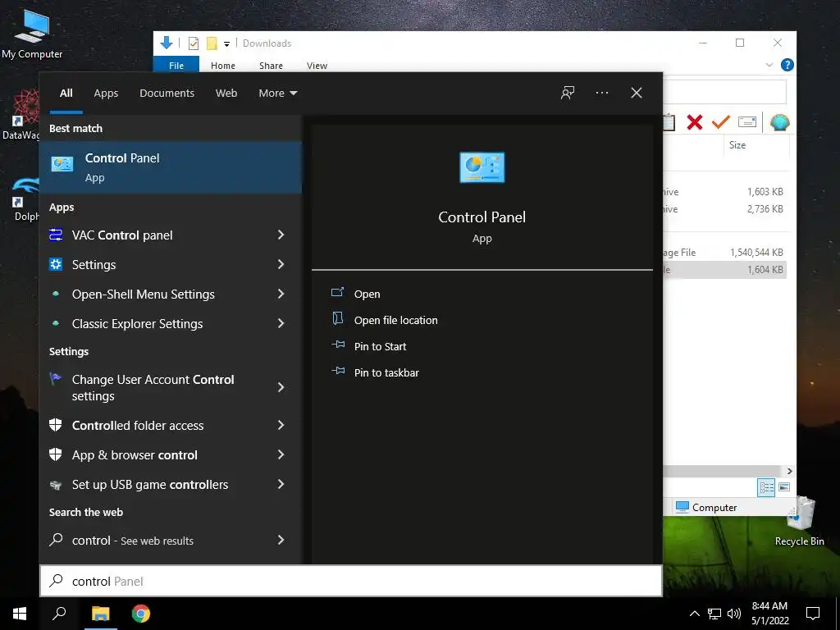This screenshot has width=840, height=630.
Task: Select the Apps search filter tab
Action: [106, 94]
